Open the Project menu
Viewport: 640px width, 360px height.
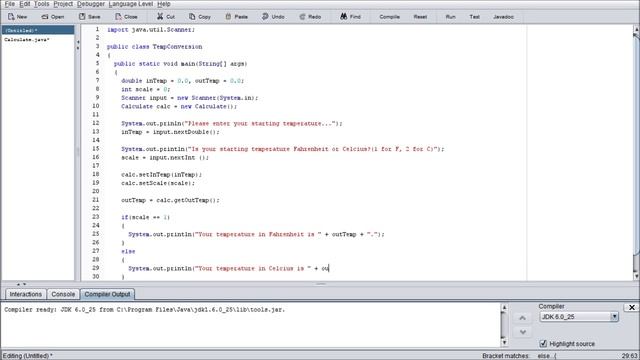click(63, 4)
